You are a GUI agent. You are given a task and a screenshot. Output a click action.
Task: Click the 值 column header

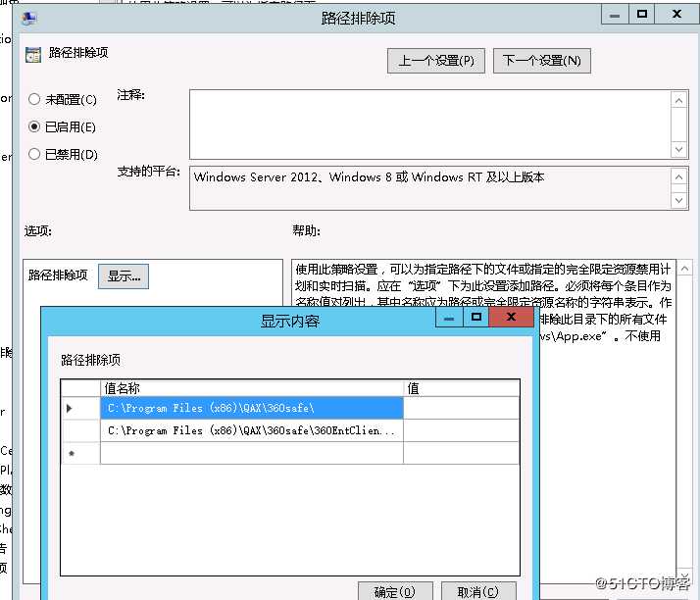click(x=461, y=388)
